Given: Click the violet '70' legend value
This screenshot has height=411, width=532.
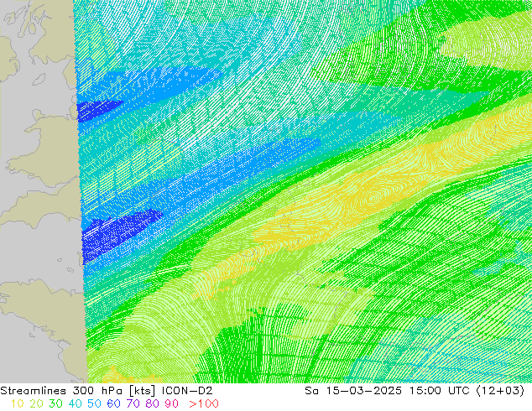Looking at the screenshot, I should pos(133,403).
